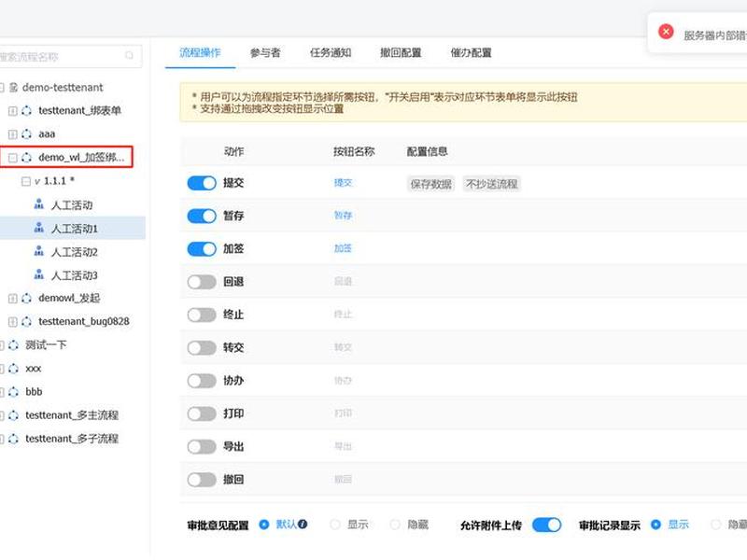747x560 pixels.
Task: Select 人工活动2 in the process tree
Action: 75,252
